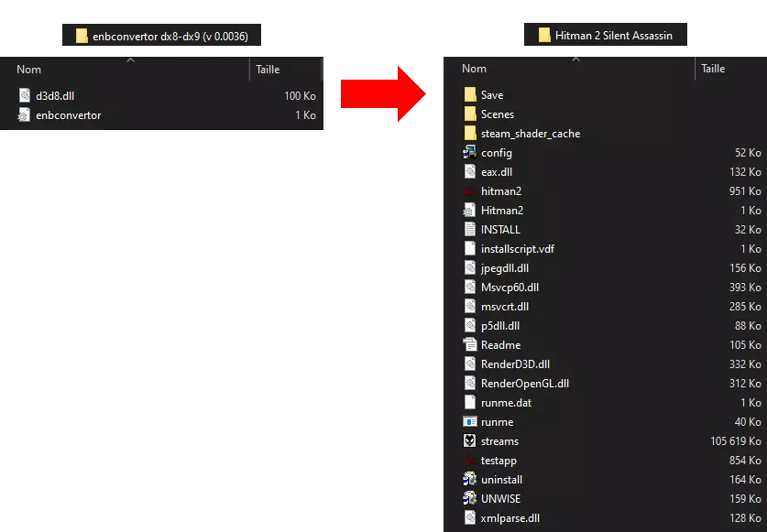Click the Hitman2 settings file icon

(469, 211)
